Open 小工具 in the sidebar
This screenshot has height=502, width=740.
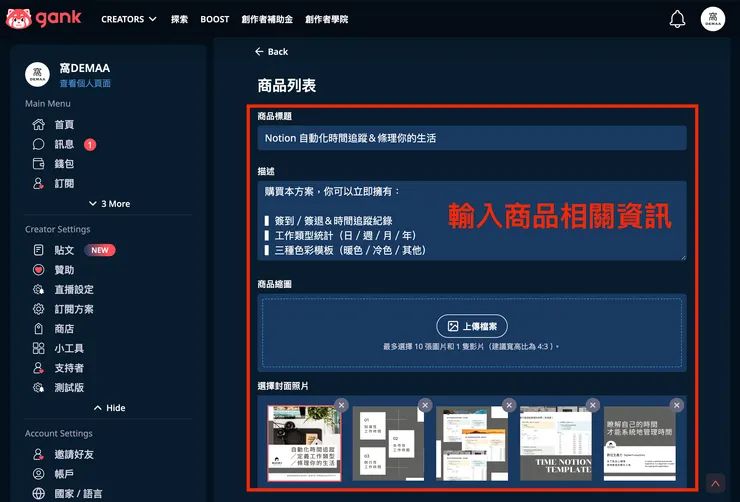click(x=69, y=348)
